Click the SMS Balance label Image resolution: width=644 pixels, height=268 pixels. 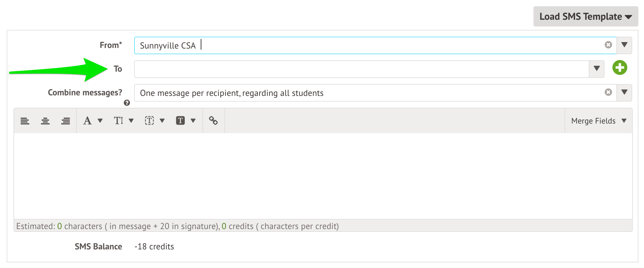click(98, 247)
